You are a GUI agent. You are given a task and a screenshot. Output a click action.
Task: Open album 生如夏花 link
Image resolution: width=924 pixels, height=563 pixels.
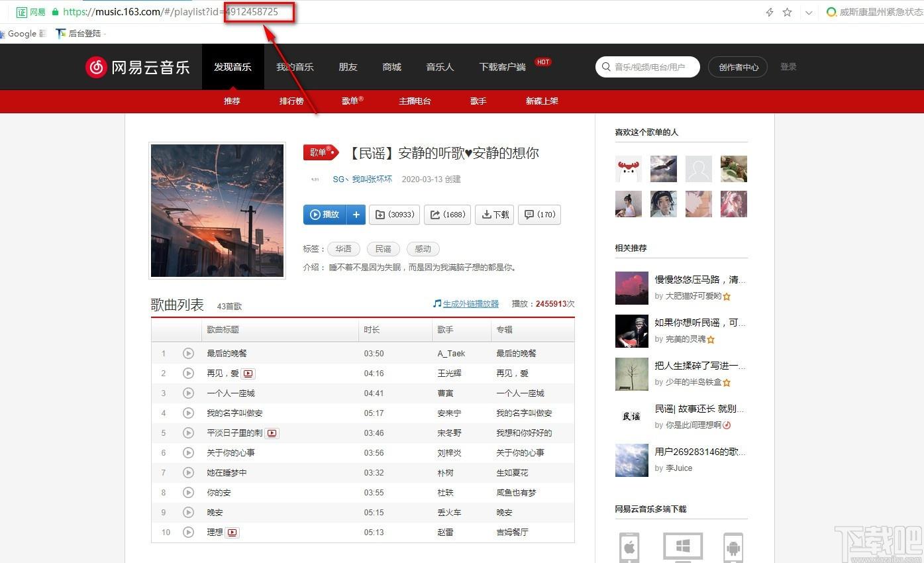pyautogui.click(x=512, y=473)
